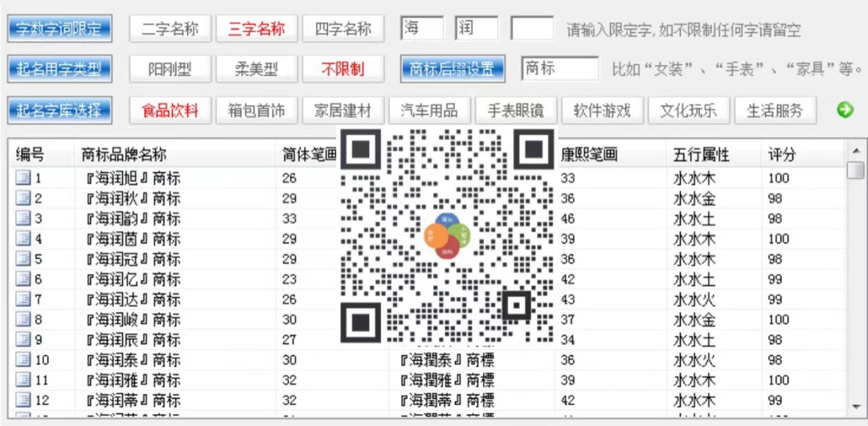Image resolution: width=868 pixels, height=426 pixels.
Task: Select the 『海润峻』商标 entry
Action: pos(133,320)
